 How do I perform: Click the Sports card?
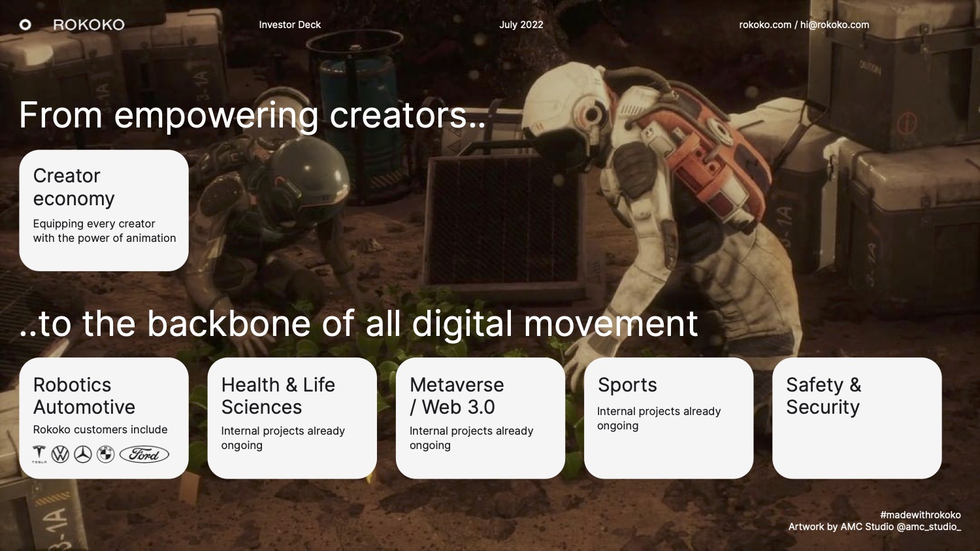(668, 418)
